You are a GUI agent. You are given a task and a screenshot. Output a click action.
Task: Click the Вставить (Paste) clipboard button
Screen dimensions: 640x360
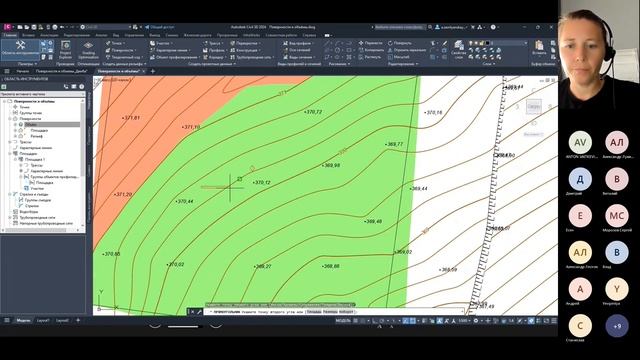pos(539,48)
